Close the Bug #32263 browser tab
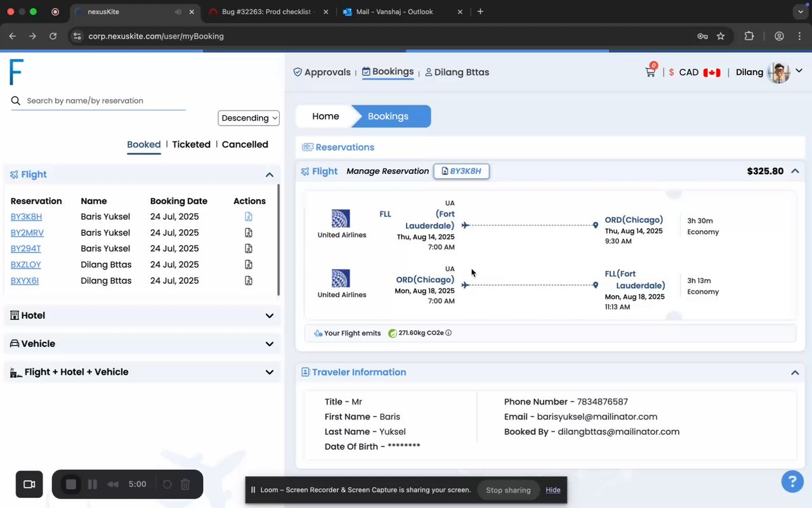The image size is (812, 508). (x=326, y=11)
